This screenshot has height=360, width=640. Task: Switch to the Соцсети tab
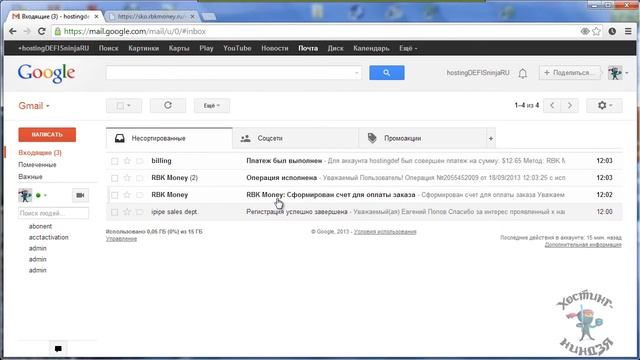click(x=296, y=138)
